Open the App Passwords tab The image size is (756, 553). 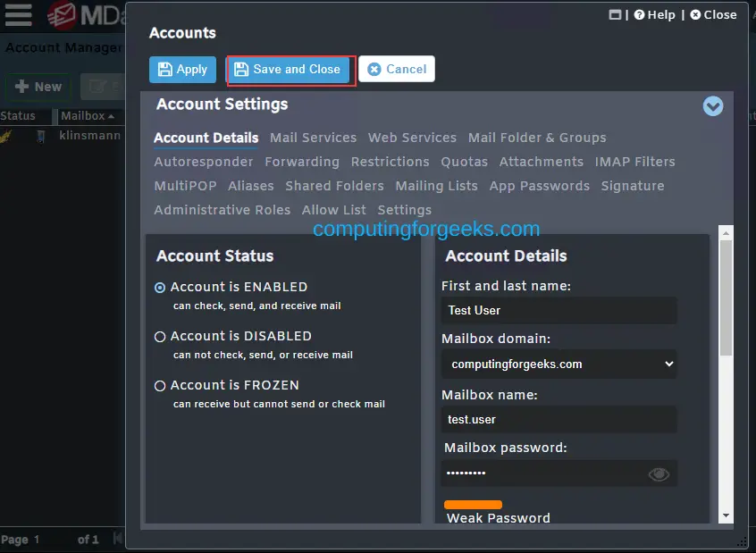pyautogui.click(x=540, y=186)
